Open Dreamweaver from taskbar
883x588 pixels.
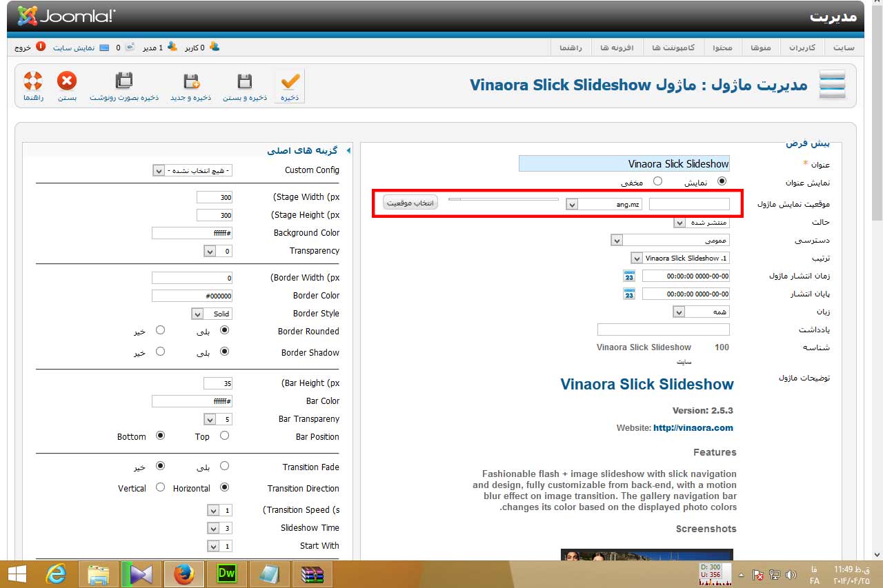(x=226, y=574)
